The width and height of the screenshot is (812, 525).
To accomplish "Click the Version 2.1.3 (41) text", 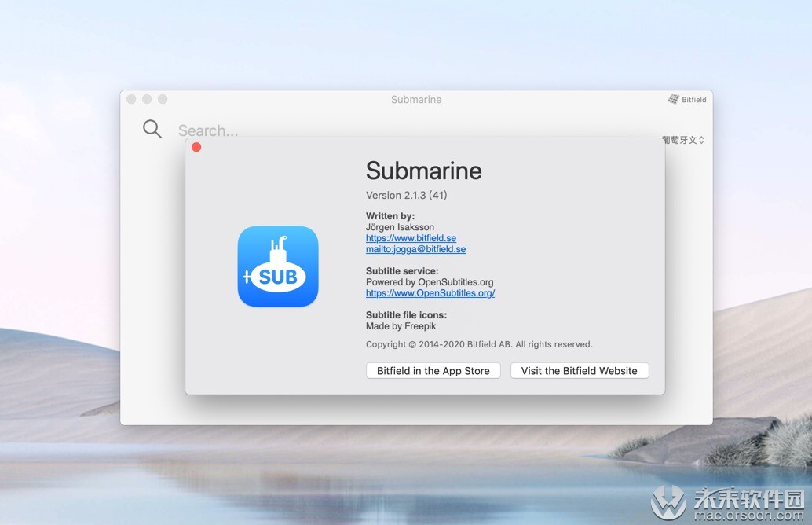I will (x=407, y=196).
